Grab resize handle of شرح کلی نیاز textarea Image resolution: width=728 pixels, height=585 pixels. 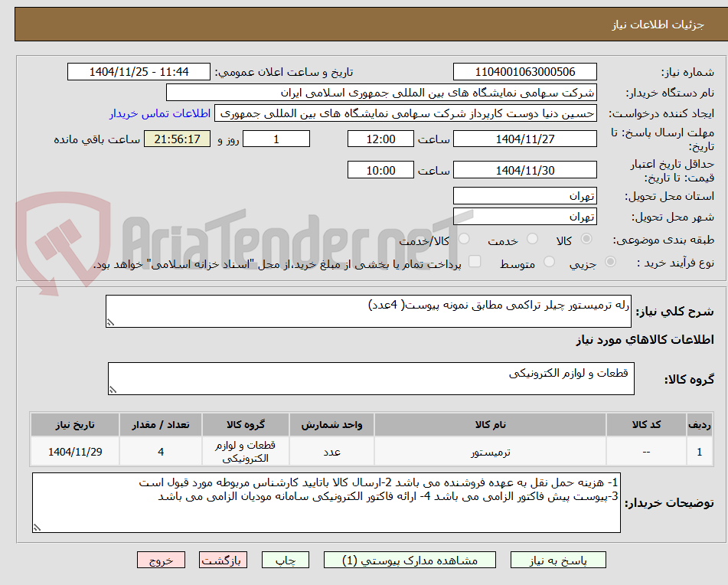pos(110,322)
